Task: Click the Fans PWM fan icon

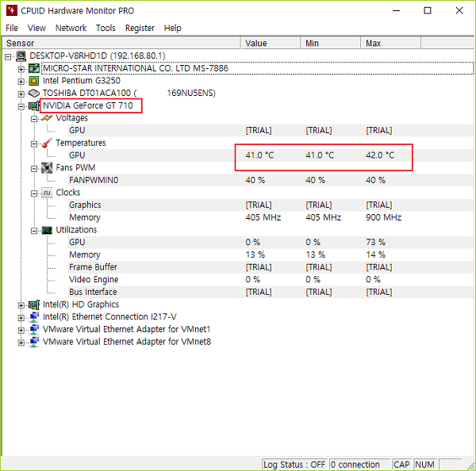Action: click(47, 168)
